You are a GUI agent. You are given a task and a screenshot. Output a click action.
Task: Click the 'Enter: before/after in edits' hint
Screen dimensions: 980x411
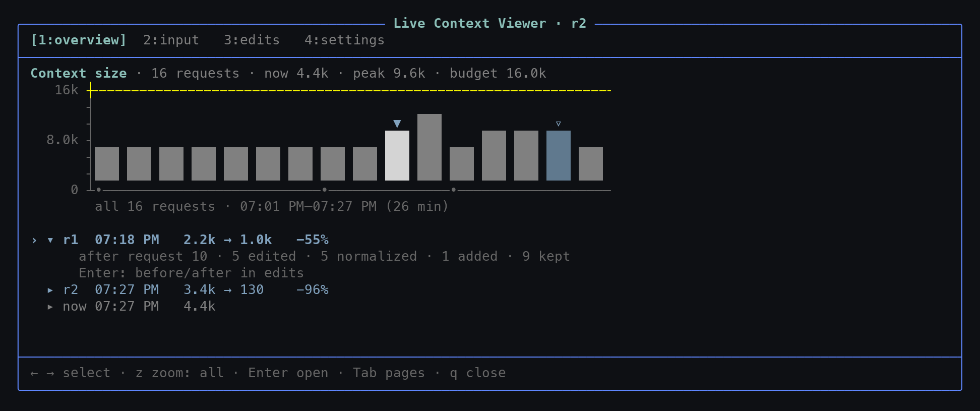click(192, 273)
